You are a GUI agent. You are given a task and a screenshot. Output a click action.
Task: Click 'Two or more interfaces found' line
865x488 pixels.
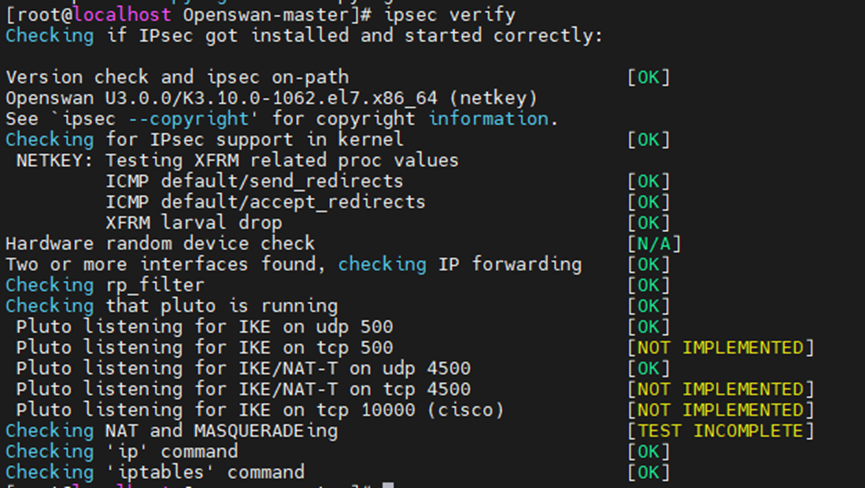[x=293, y=265]
